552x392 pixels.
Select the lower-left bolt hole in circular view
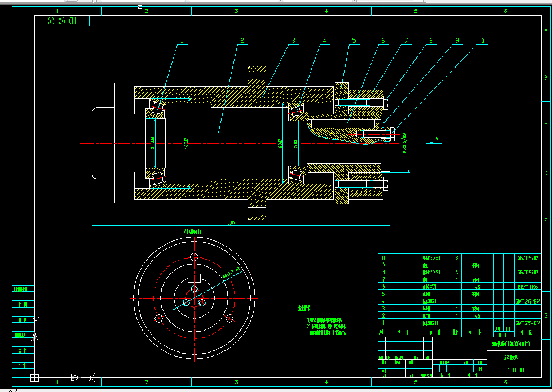[159, 319]
